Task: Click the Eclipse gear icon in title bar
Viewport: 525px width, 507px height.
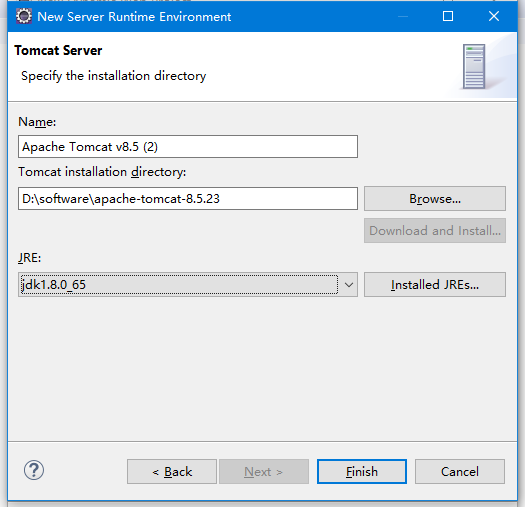Action: (24, 16)
